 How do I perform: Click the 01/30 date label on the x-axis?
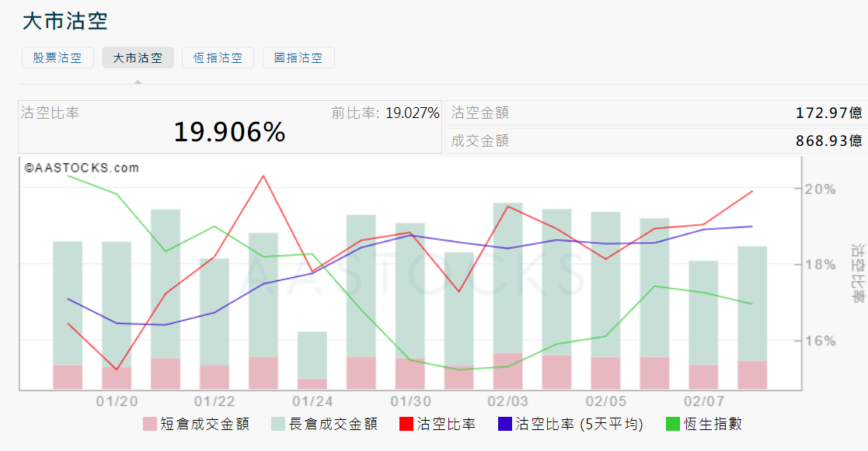pyautogui.click(x=410, y=401)
